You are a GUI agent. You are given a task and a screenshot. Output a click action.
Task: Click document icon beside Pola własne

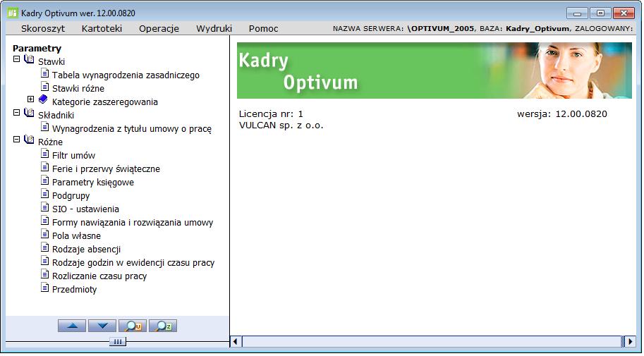coord(44,234)
